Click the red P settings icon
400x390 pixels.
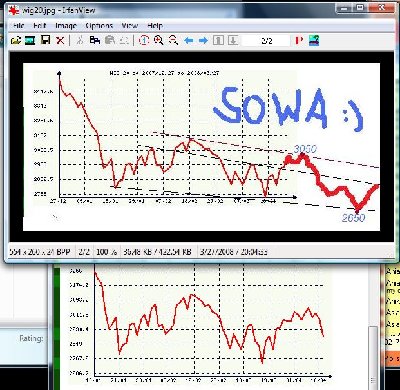pos(299,40)
